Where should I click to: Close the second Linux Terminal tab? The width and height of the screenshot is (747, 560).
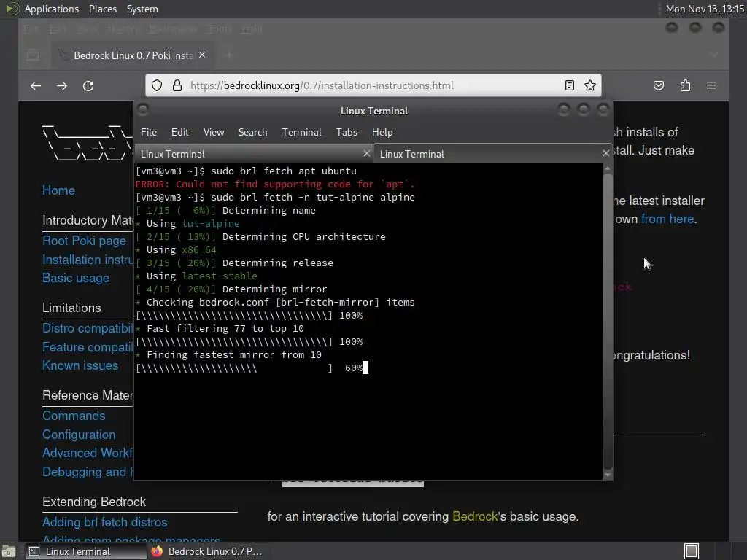tap(605, 153)
